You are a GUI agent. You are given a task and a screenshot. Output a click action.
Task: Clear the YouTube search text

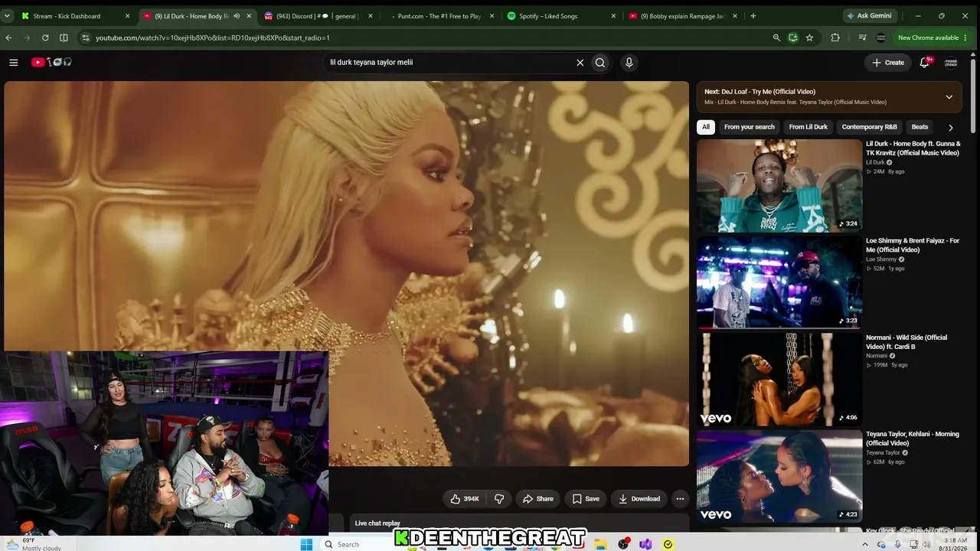pos(580,63)
